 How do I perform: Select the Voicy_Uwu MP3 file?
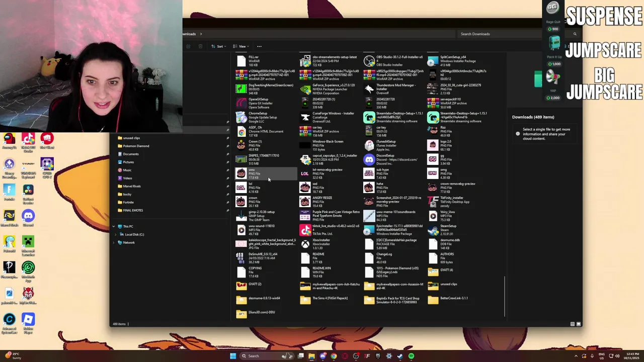pos(442,216)
